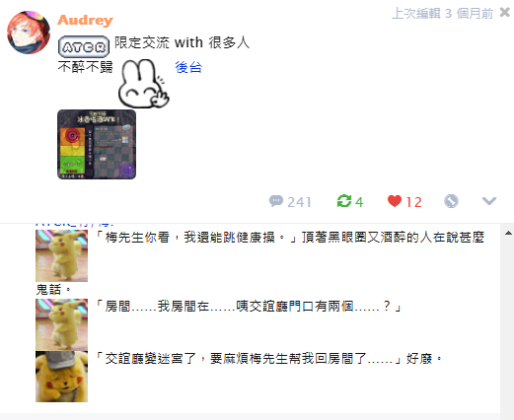Click the globe privacy icon
This screenshot has height=420, width=514.
451,201
